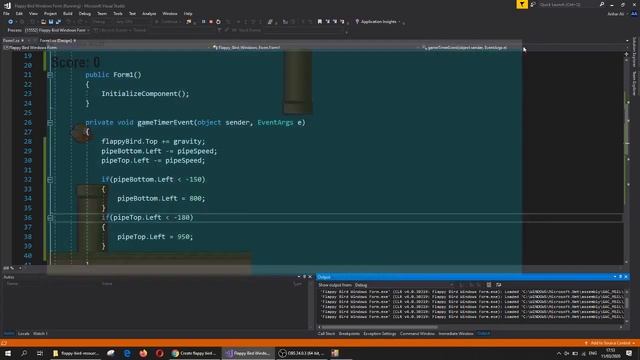Click code line 'pipeTop.Left = 950;'
Image resolution: width=640 pixels, height=360 pixels.
(x=155, y=237)
